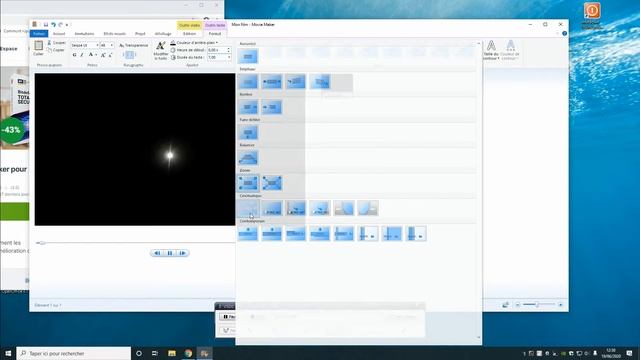
Task: Step to previous frame
Action: tap(157, 253)
